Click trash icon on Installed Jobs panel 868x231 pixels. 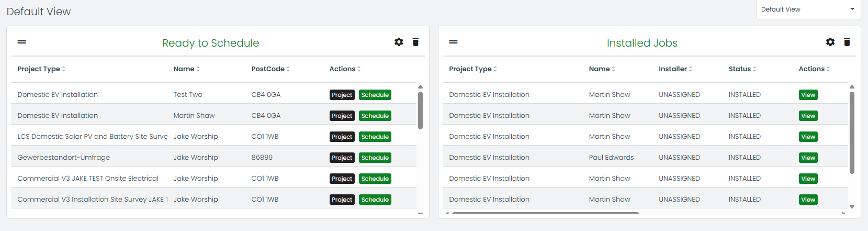847,42
